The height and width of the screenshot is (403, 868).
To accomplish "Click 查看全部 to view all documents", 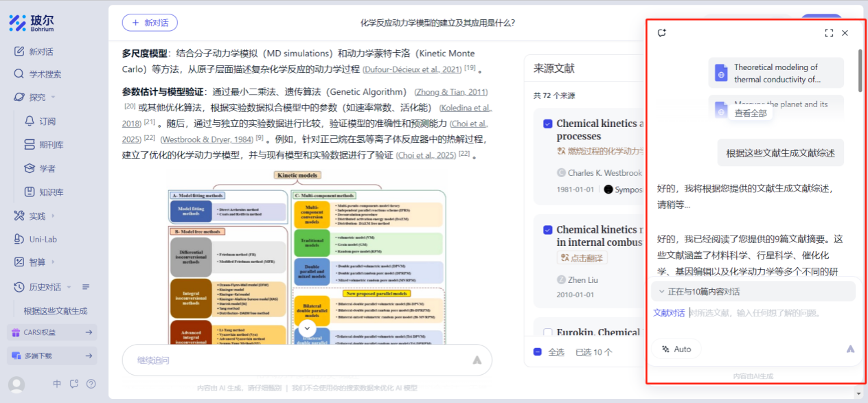I will [x=751, y=113].
